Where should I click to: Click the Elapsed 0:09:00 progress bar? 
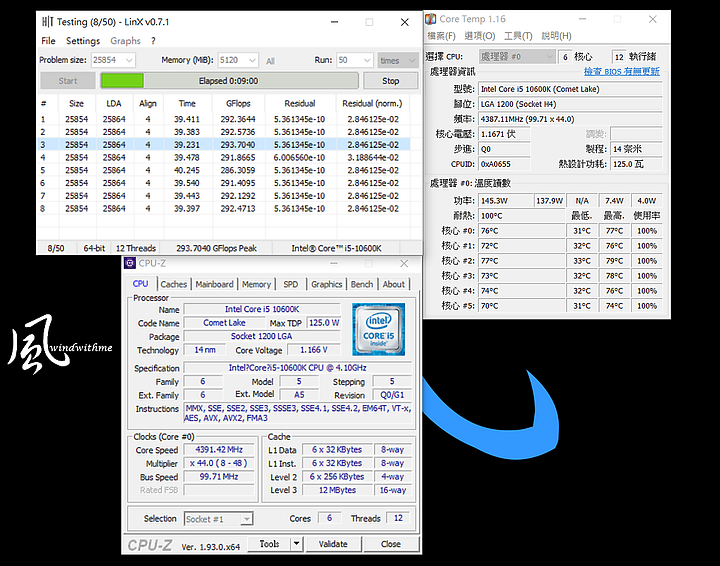(x=229, y=81)
